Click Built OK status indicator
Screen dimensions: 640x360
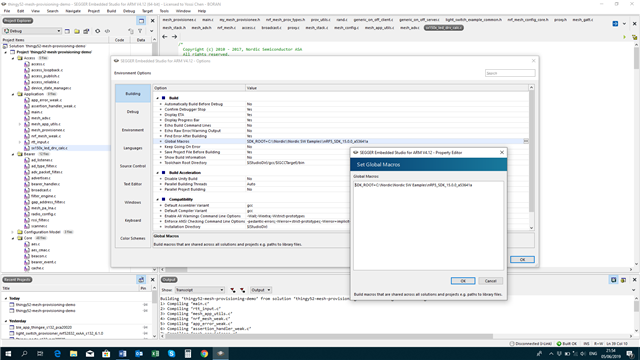(567, 344)
